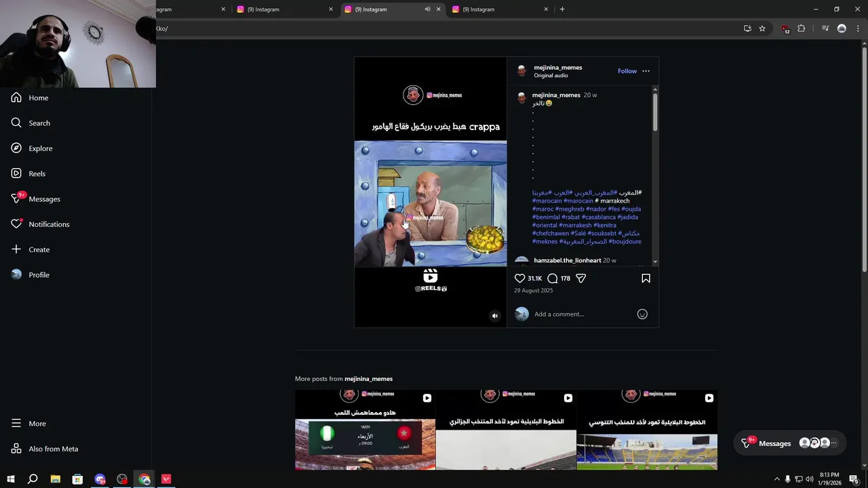Click caption panel scrollbar thumb

click(x=655, y=112)
